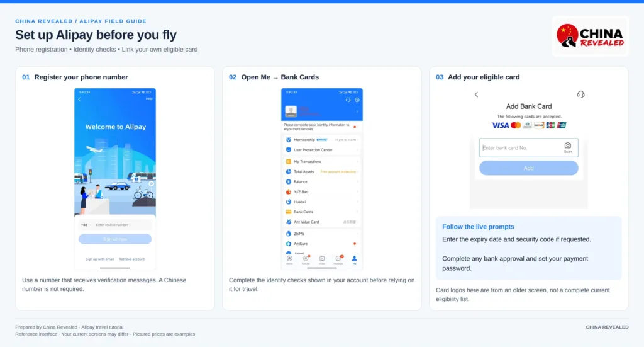644x347 pixels.
Task: Click 'Set up Alipay before you fly' heading
Action: tap(96, 35)
